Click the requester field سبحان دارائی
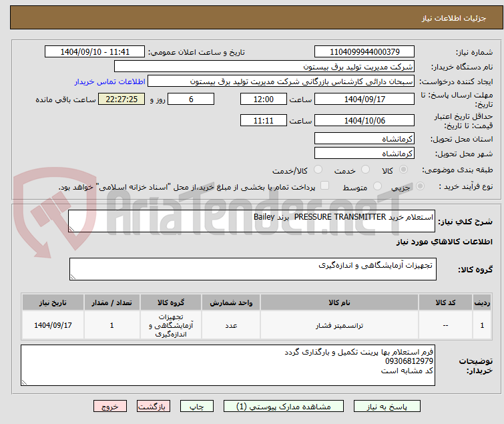The height and width of the screenshot is (424, 504). pos(281,81)
